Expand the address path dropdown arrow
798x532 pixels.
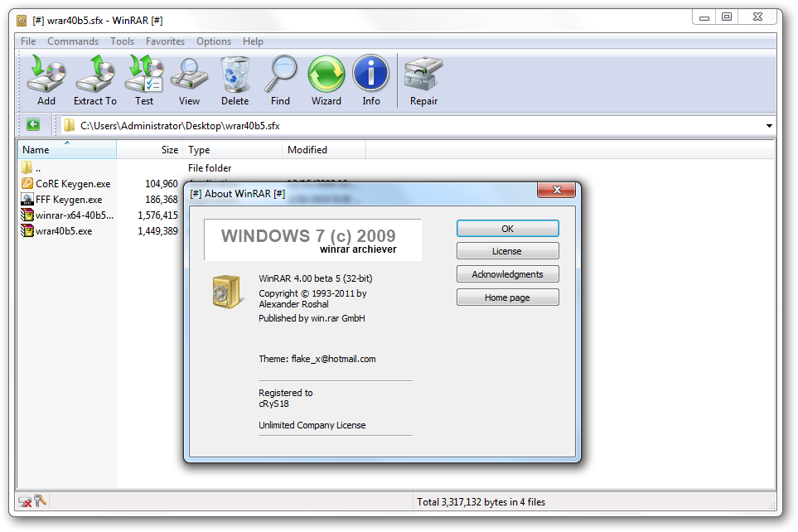pyautogui.click(x=769, y=126)
